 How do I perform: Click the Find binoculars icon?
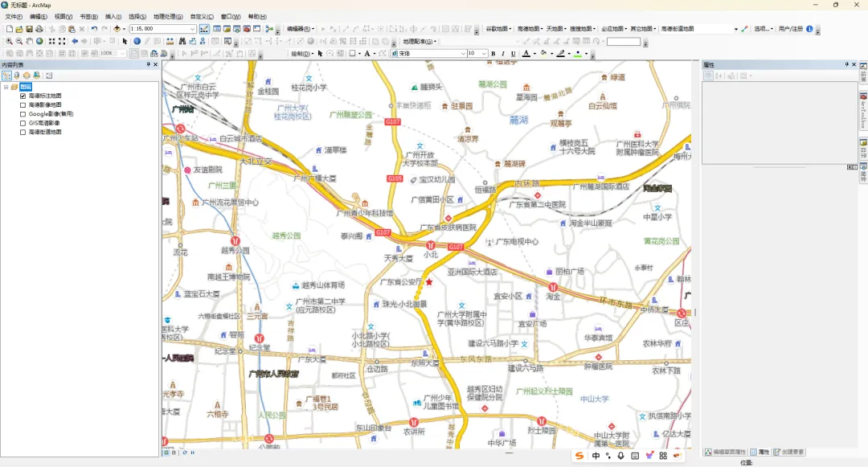coord(182,41)
